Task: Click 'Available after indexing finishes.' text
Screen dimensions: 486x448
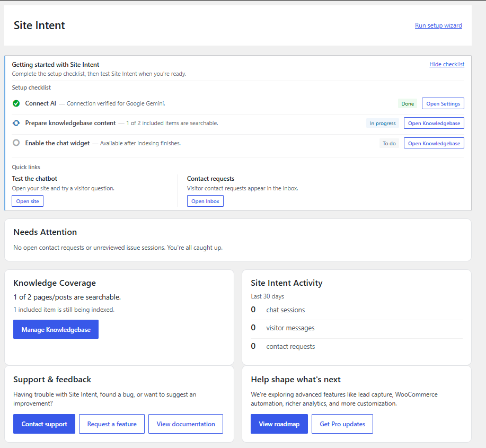Action: click(140, 143)
